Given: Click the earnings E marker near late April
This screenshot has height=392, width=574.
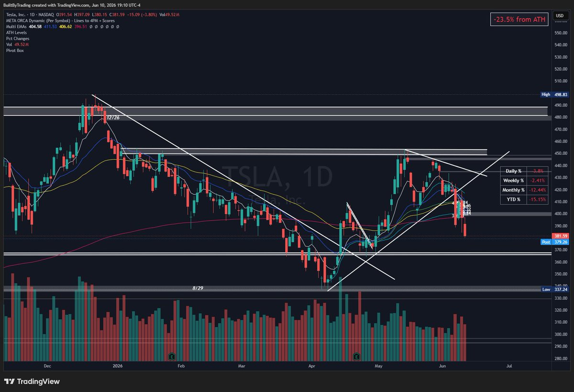Looking at the screenshot, I should (x=355, y=357).
